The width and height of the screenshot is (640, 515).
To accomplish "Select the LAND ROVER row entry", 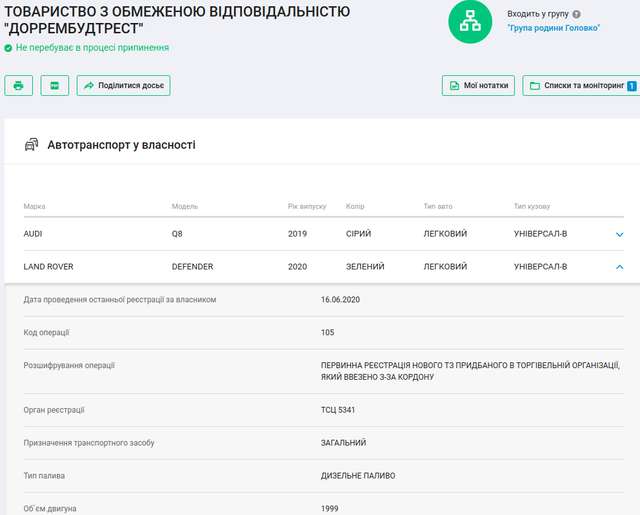I will pos(48,267).
